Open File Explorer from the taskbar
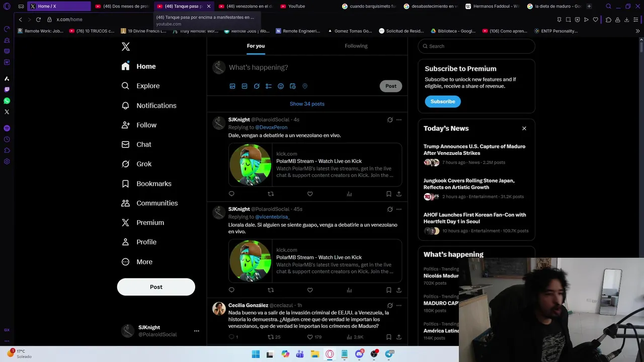 point(315,354)
